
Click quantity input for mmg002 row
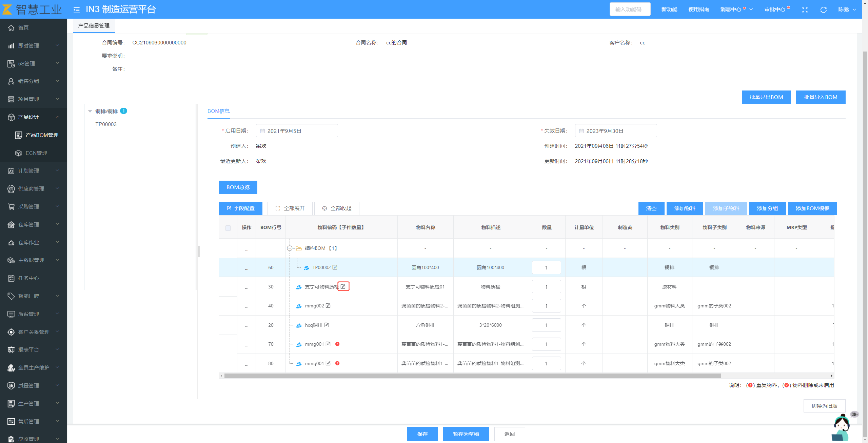coord(546,306)
